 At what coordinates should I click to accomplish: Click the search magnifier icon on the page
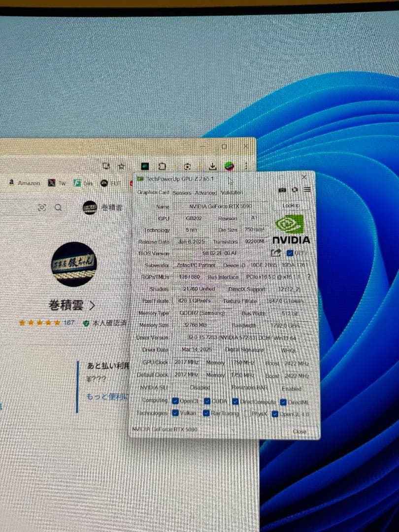[58, 207]
